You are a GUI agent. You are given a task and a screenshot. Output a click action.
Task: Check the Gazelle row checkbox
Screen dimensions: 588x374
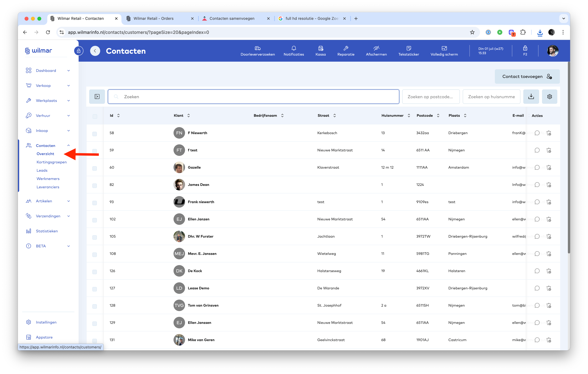(95, 168)
